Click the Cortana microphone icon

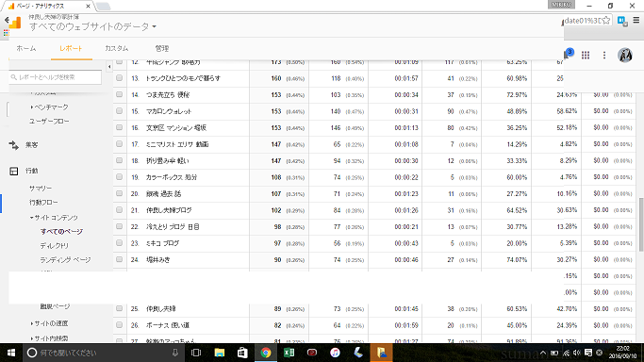pyautogui.click(x=175, y=353)
